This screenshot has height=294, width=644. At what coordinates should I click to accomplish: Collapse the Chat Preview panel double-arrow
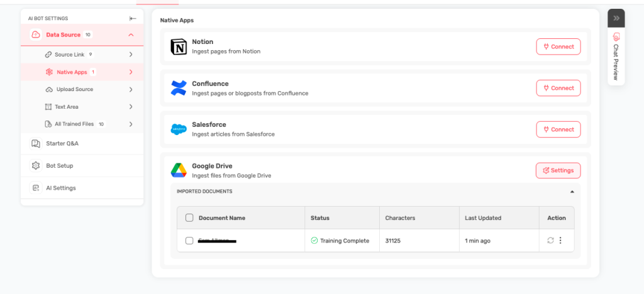616,18
